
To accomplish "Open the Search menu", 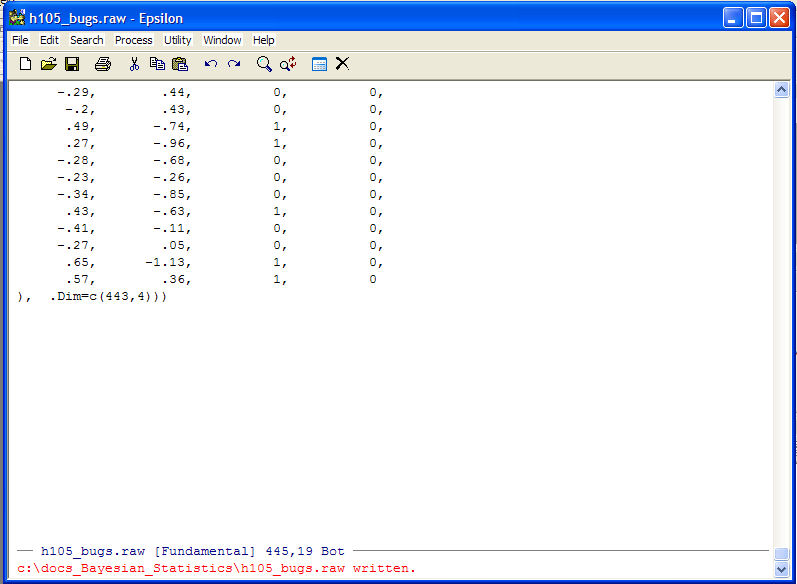I will point(86,40).
